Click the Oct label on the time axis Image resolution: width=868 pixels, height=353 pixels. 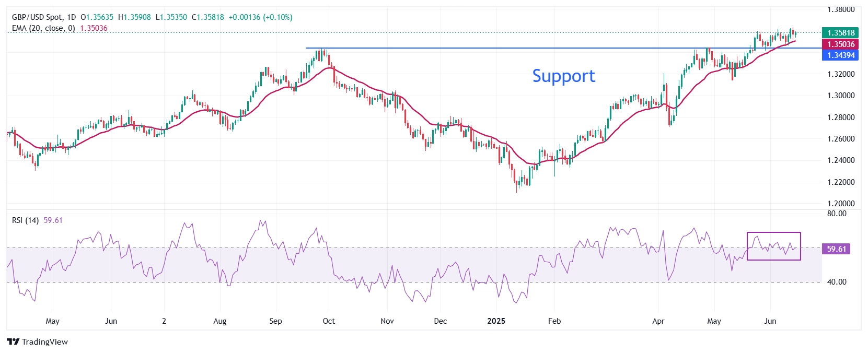(329, 321)
